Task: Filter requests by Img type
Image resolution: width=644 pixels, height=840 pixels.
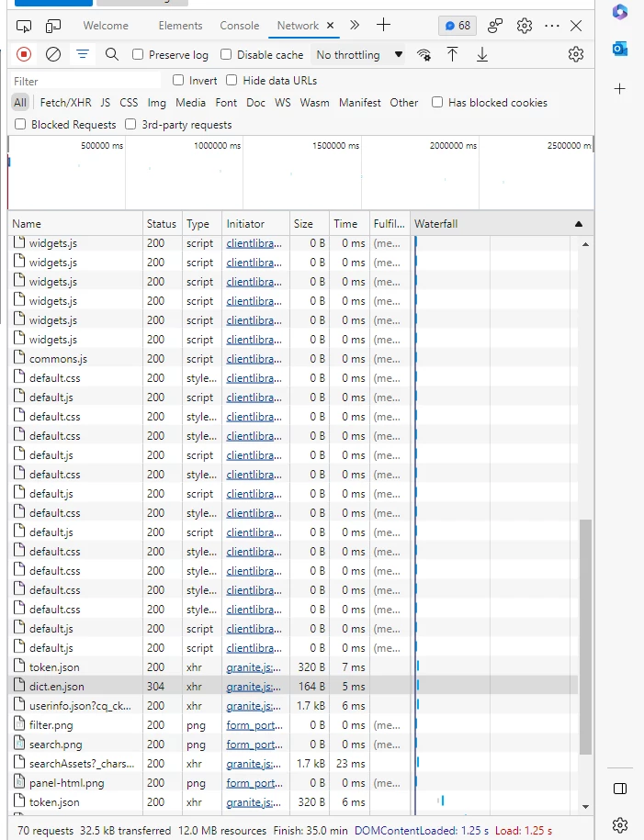Action: [x=156, y=102]
